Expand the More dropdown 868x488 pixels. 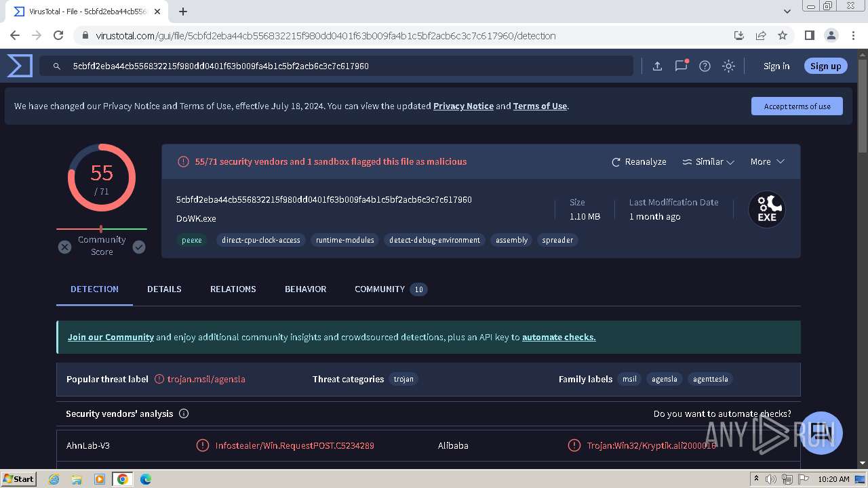(x=767, y=162)
